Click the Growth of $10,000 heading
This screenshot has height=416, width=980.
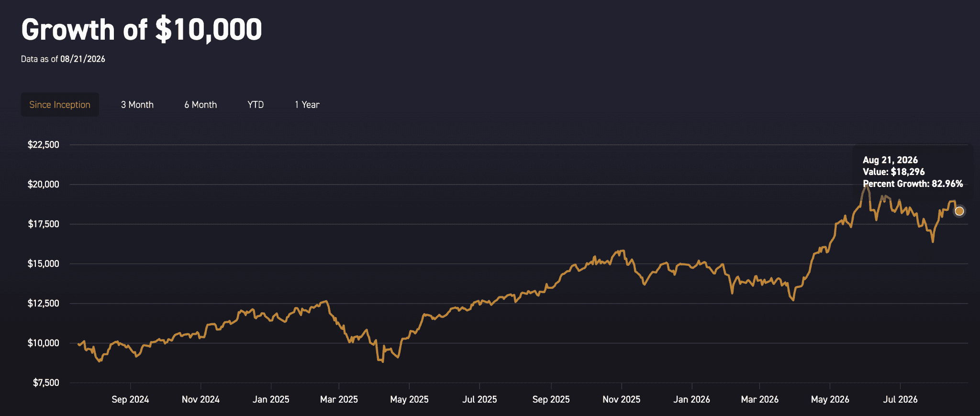pyautogui.click(x=142, y=30)
